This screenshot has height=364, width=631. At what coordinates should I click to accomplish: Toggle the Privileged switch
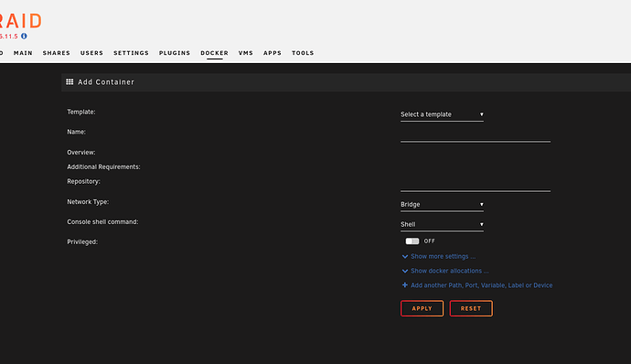[412, 241]
